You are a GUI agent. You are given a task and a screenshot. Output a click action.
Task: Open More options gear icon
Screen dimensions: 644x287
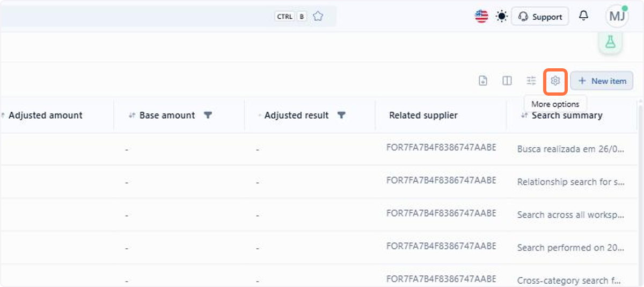[555, 81]
